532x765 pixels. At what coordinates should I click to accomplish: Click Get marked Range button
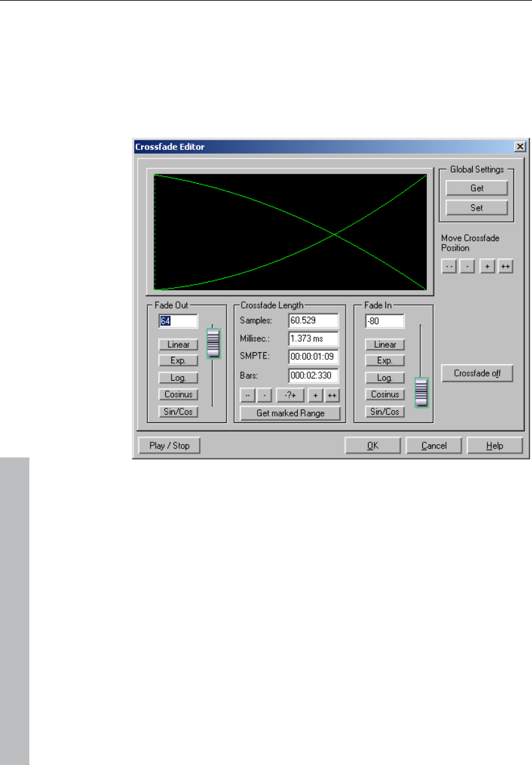click(290, 413)
